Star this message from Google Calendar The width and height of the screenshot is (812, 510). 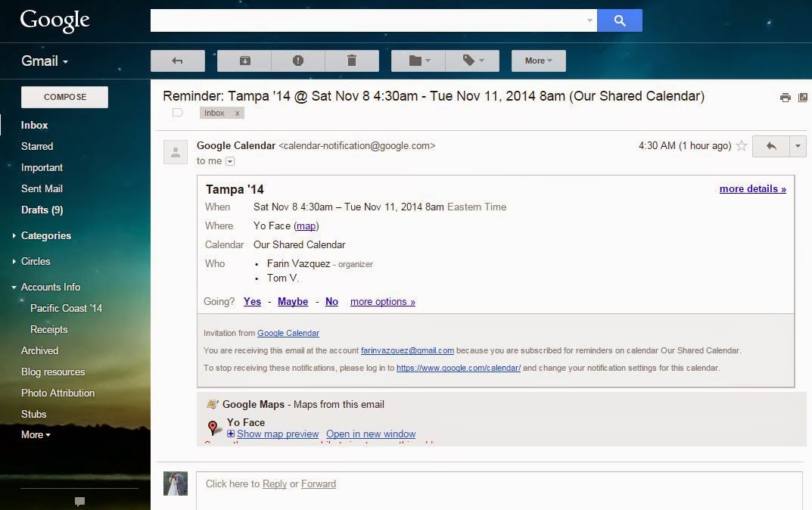click(x=742, y=145)
